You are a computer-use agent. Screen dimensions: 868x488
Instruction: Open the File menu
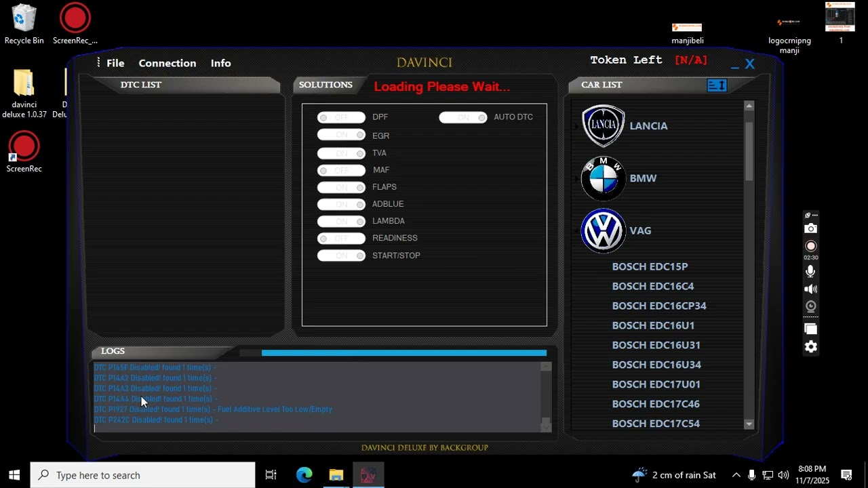pyautogui.click(x=115, y=63)
